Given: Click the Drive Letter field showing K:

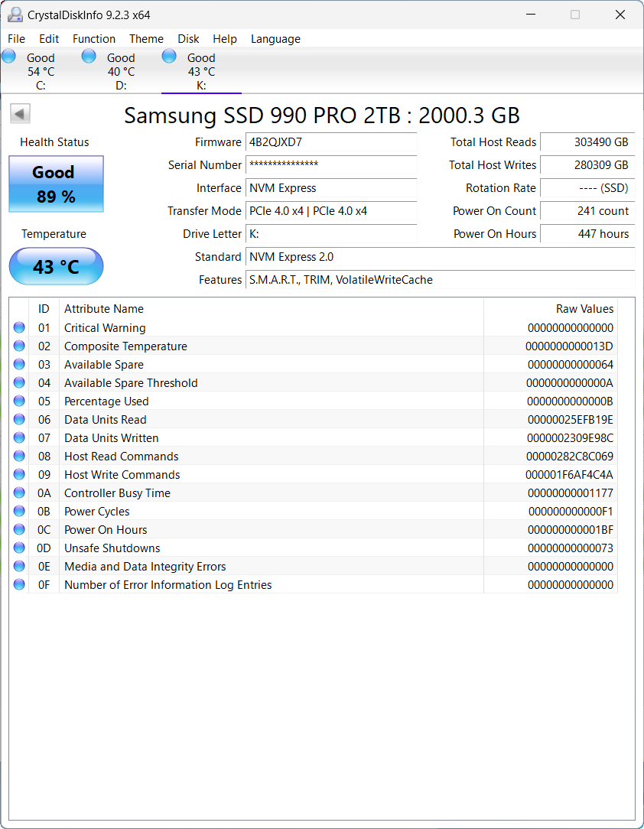Looking at the screenshot, I should tap(331, 234).
